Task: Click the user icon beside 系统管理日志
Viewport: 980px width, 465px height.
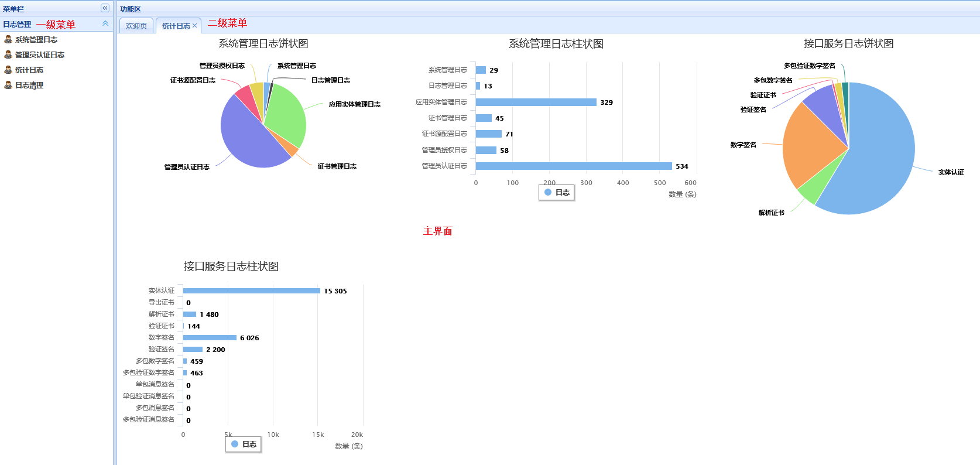Action: tap(8, 39)
